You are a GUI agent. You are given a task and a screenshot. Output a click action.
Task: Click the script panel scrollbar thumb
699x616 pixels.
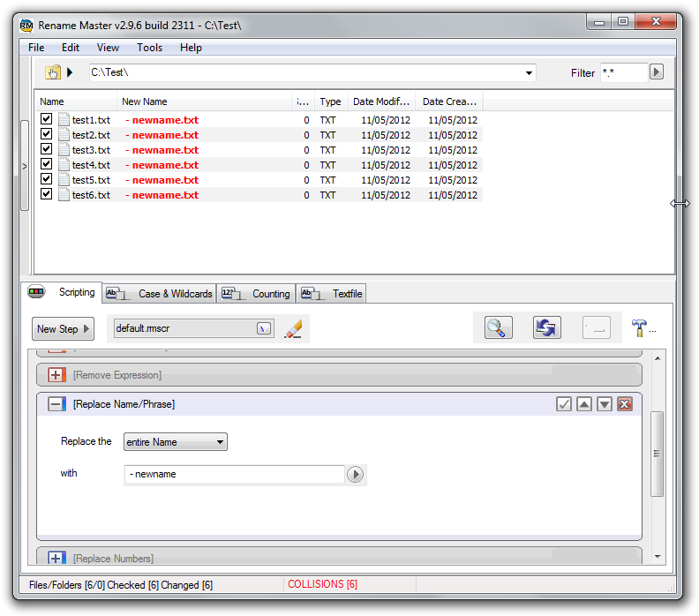pyautogui.click(x=658, y=454)
